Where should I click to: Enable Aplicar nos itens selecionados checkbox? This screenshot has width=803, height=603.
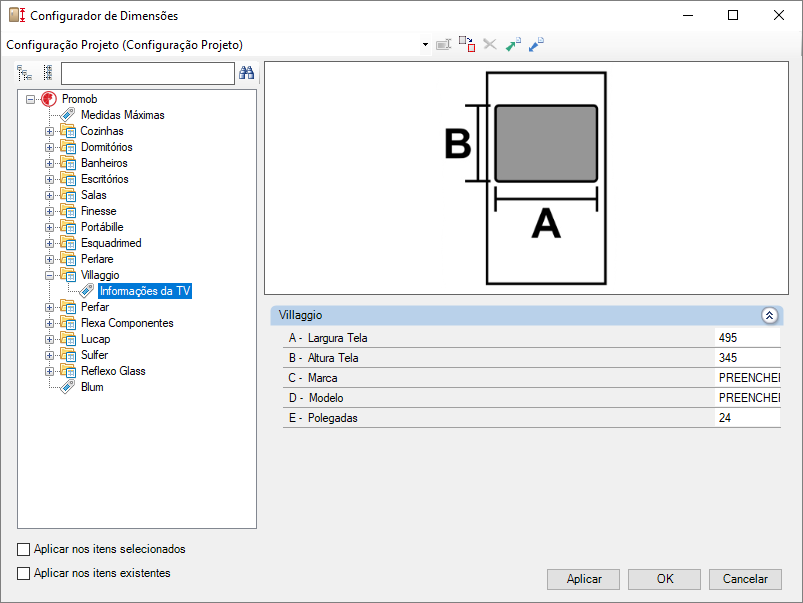24,550
